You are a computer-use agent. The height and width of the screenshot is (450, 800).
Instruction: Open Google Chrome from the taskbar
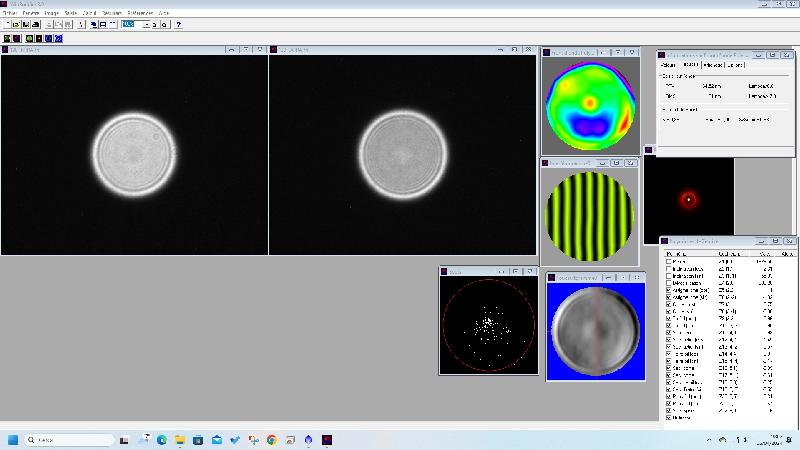point(271,440)
